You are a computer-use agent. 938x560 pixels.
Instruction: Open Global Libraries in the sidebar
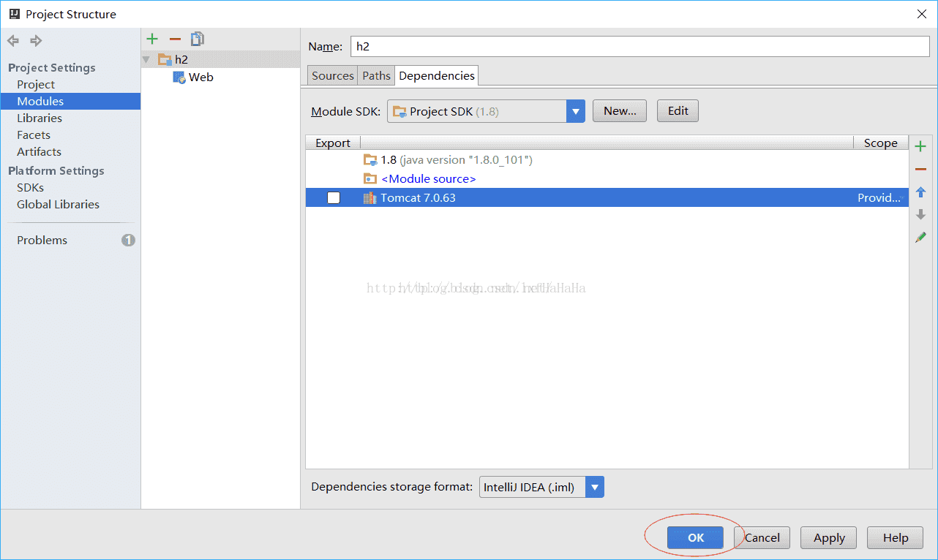(x=58, y=204)
